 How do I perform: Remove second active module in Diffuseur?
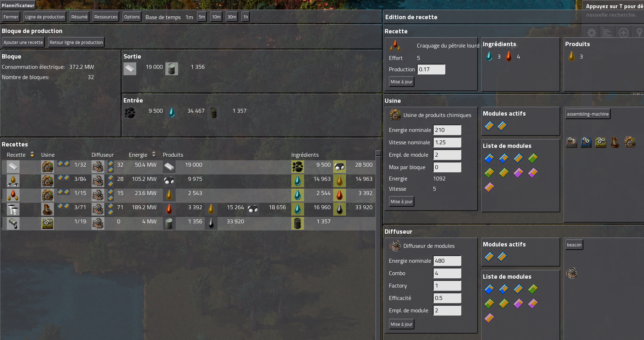point(502,257)
